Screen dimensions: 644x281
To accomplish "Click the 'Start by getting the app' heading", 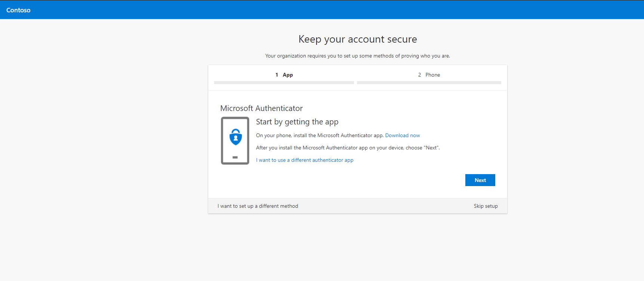I will coord(297,122).
